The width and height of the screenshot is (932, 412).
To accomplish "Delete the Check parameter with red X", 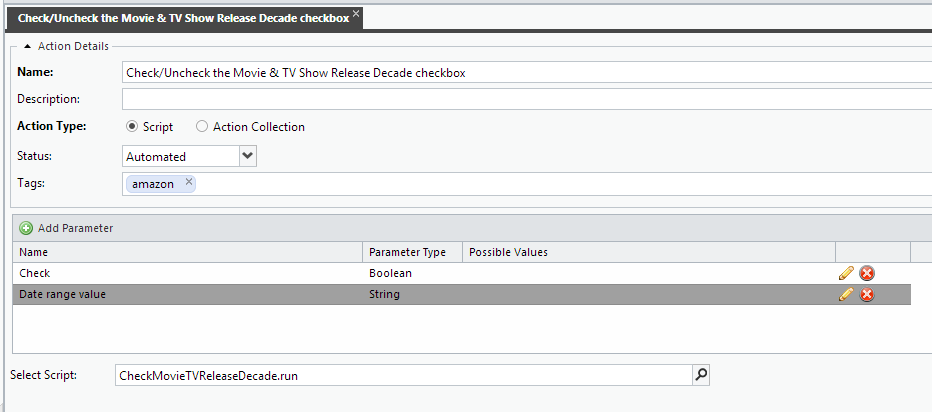I will pos(867,273).
